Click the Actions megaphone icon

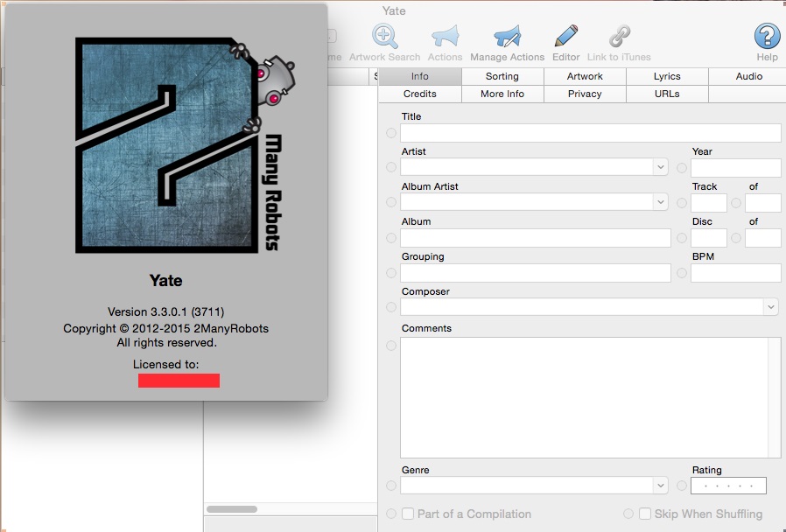click(x=445, y=37)
